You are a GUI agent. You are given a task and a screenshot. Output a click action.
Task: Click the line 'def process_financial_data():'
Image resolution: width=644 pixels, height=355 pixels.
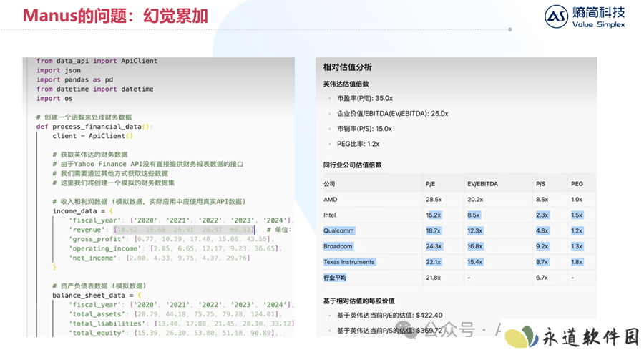point(94,127)
